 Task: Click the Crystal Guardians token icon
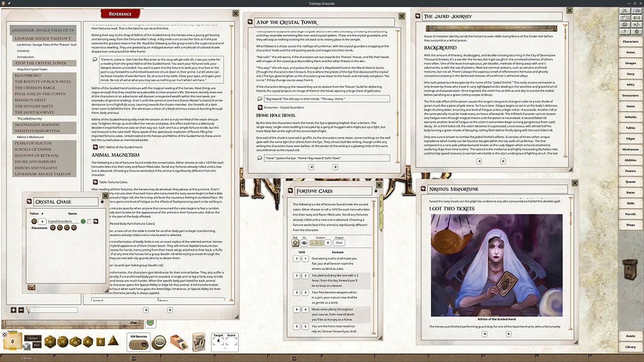[x=34, y=221]
